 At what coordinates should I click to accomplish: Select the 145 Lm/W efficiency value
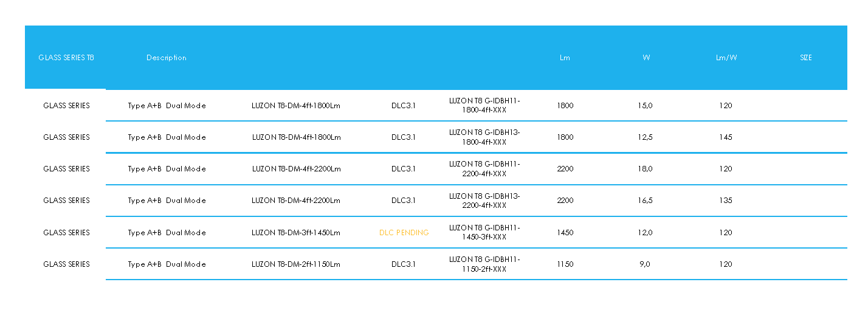click(726, 137)
